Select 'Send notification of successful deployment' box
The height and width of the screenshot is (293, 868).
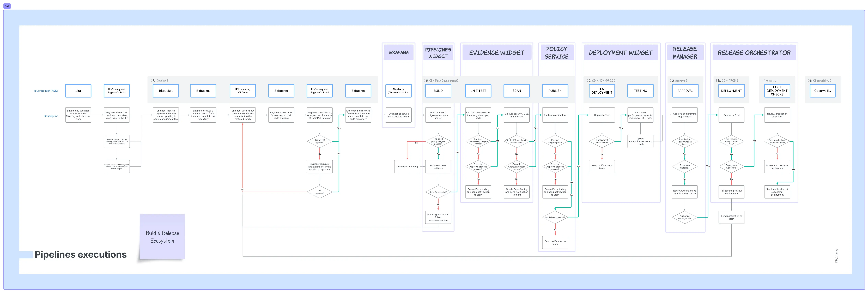(777, 192)
